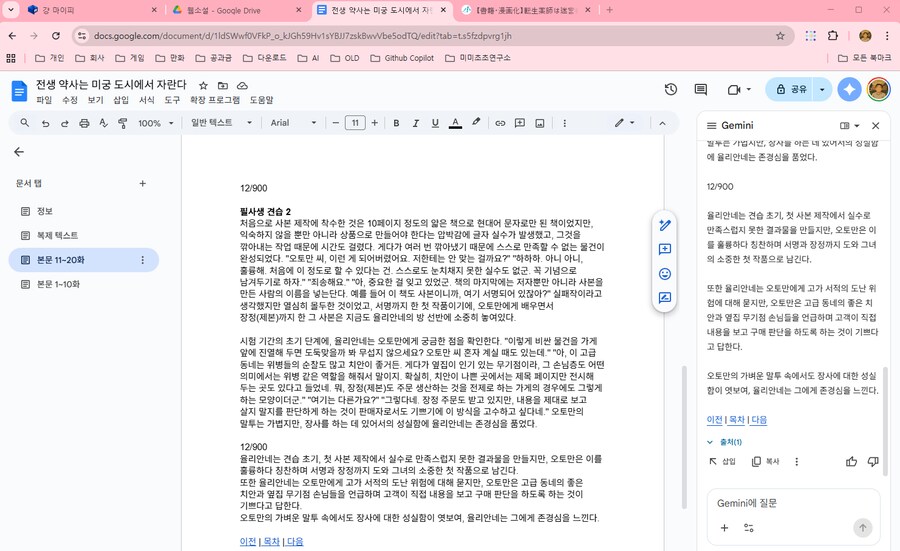Click the Gemini에 질문 input field
This screenshot has height=551, width=900.
[x=780, y=503]
